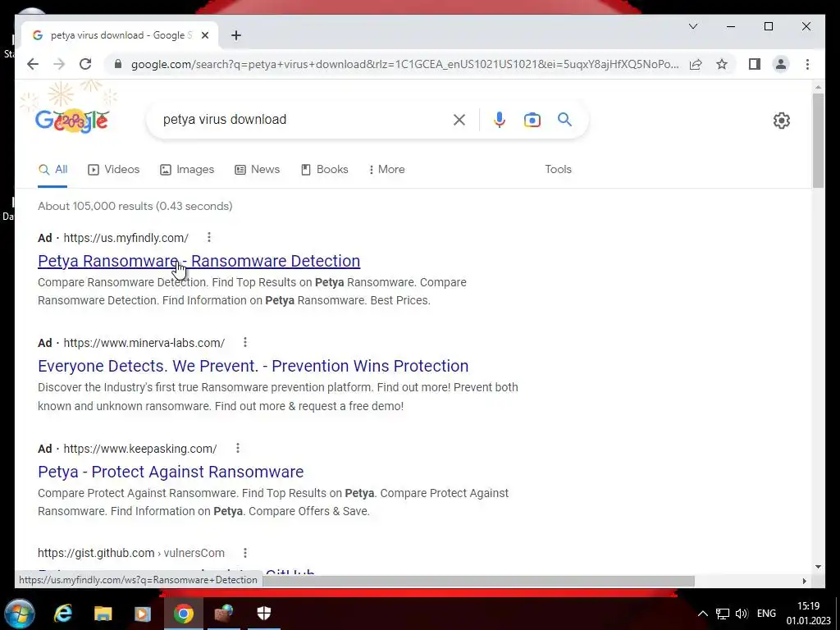Select the All results tab
The height and width of the screenshot is (630, 840).
[x=52, y=170]
